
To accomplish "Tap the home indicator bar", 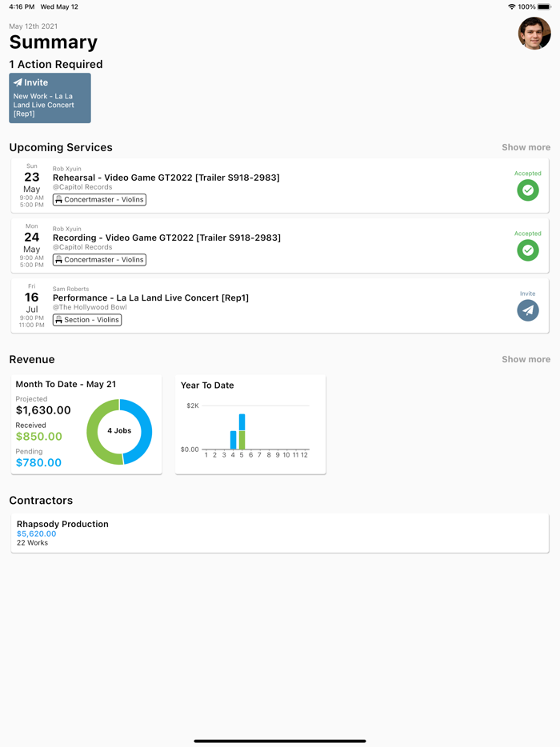I will click(280, 741).
